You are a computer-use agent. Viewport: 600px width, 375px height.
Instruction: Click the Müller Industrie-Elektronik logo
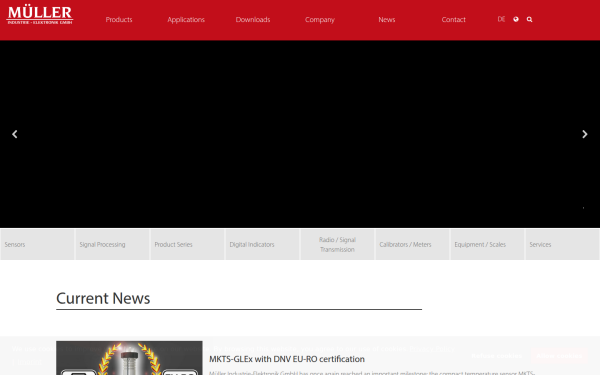tap(40, 15)
